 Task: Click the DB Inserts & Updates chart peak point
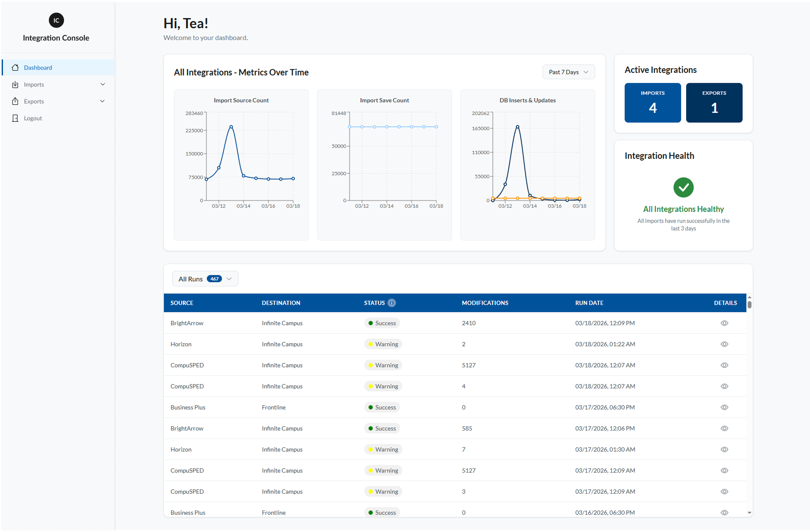(518, 127)
